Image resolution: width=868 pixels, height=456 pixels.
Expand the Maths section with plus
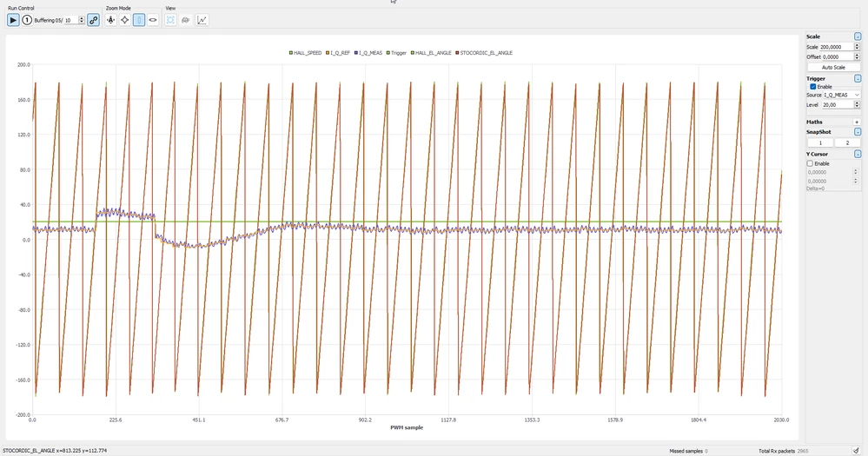click(x=857, y=122)
